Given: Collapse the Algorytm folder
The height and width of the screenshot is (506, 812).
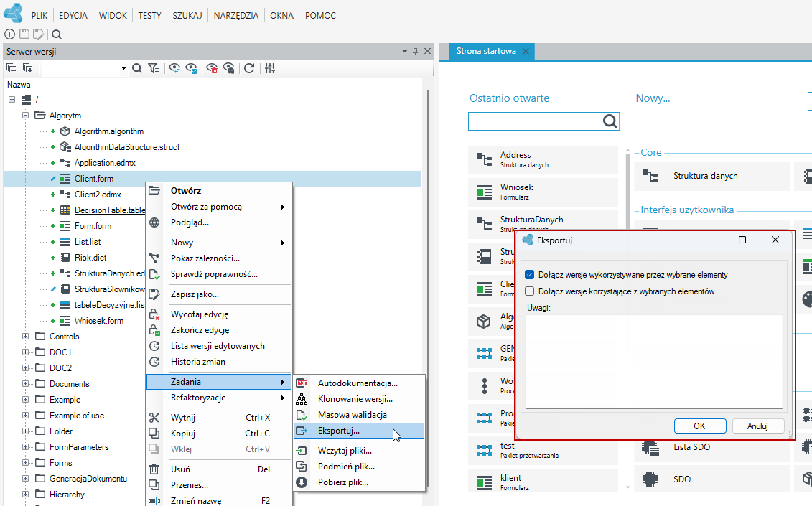Looking at the screenshot, I should click(x=25, y=116).
